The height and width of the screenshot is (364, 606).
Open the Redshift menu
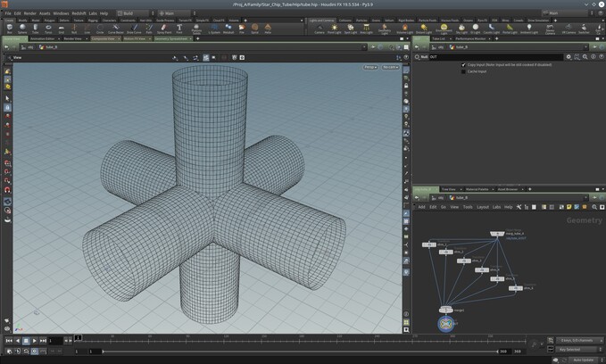point(79,13)
